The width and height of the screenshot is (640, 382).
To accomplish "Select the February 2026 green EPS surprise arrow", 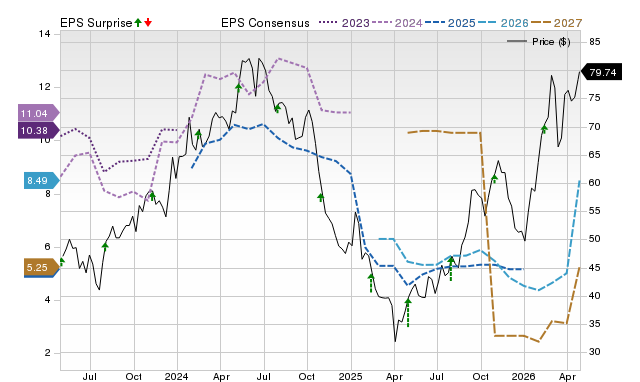I will click(544, 129).
